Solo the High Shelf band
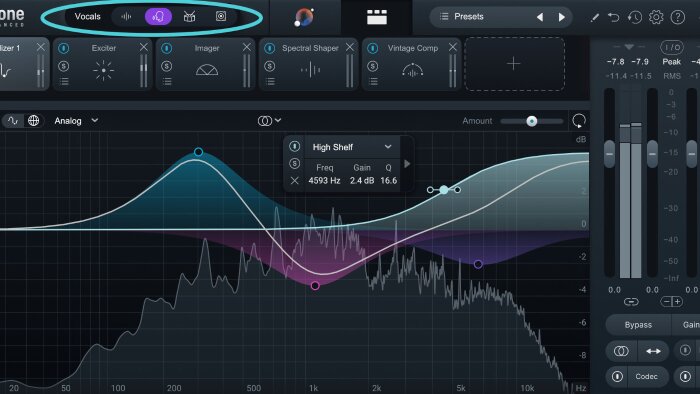Viewport: 700px width, 394px height. point(295,163)
